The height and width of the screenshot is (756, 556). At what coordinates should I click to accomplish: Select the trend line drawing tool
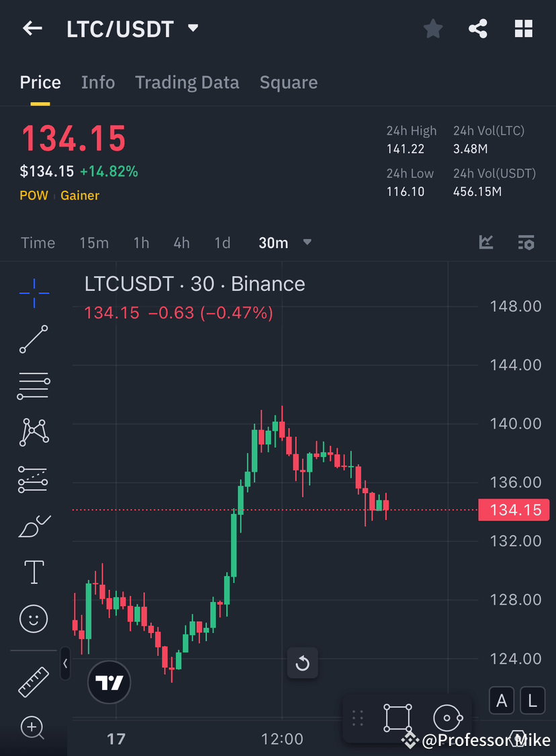[x=34, y=339]
